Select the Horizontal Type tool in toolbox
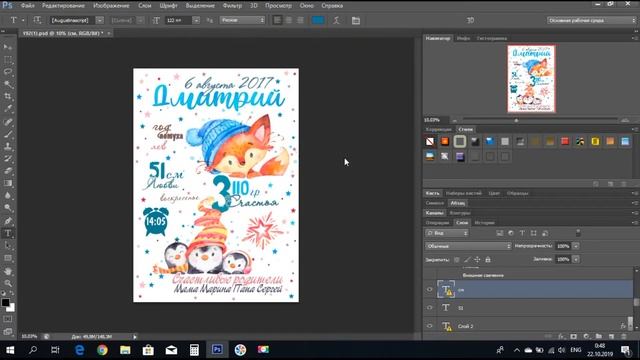The width and height of the screenshot is (640, 360). [8, 233]
